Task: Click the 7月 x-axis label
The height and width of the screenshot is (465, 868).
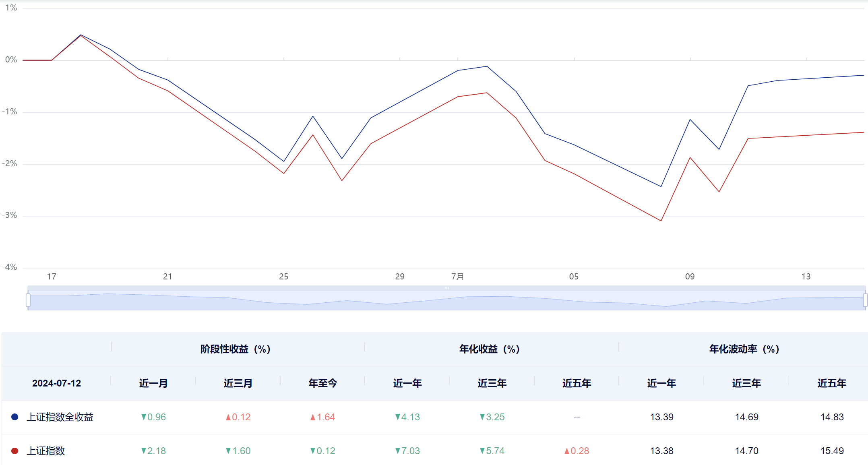Action: (x=458, y=277)
